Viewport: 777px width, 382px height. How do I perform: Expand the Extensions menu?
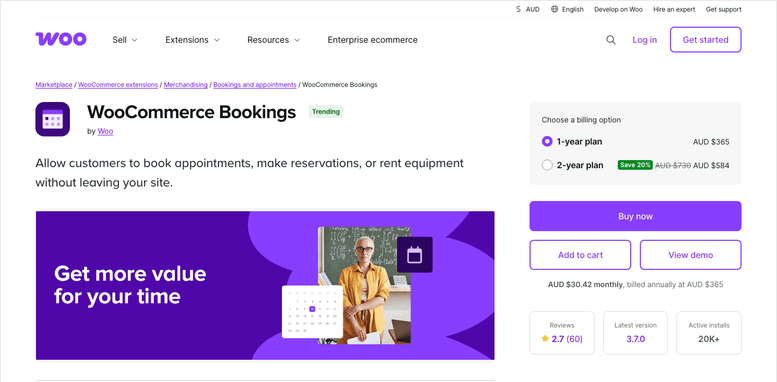pos(192,40)
